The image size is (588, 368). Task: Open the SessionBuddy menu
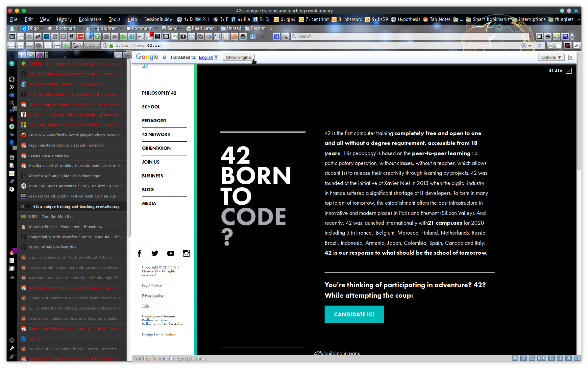point(158,19)
